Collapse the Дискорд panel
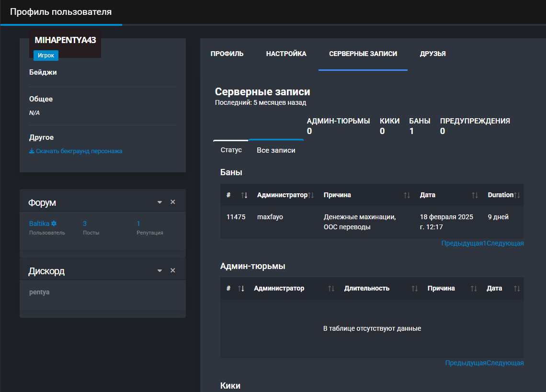The height and width of the screenshot is (392, 546). pos(159,270)
